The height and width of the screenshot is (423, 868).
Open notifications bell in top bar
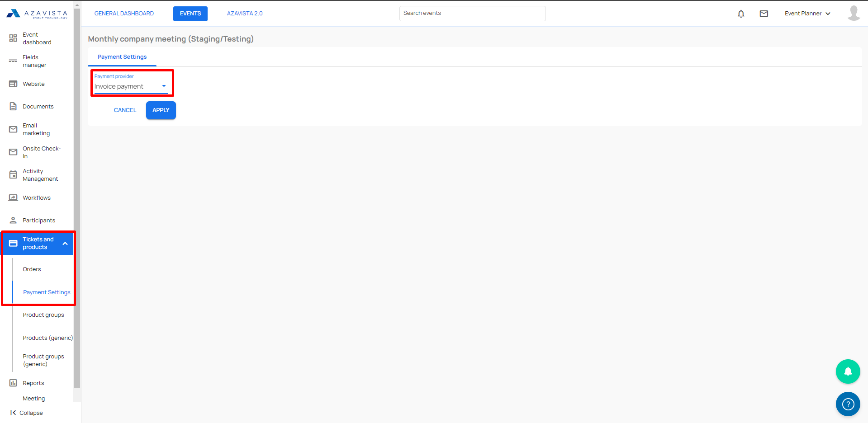741,14
